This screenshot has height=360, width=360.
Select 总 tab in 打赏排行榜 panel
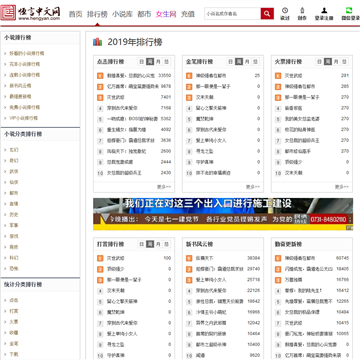point(166,244)
